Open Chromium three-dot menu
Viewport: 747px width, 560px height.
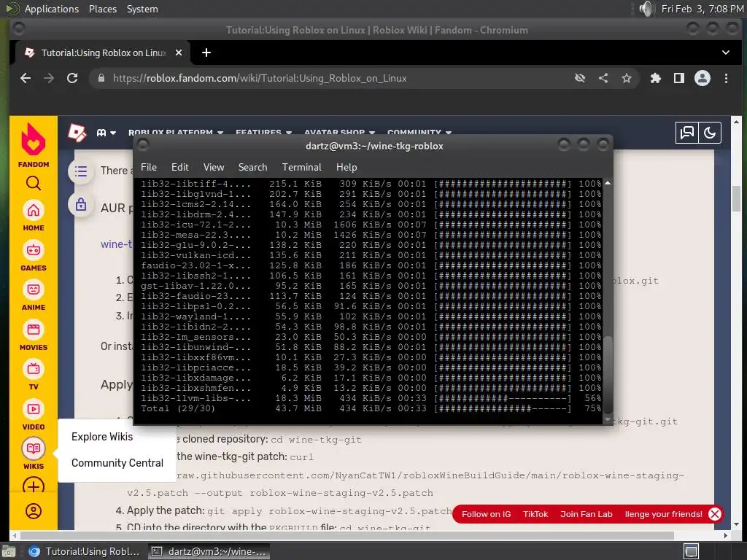[x=726, y=78]
